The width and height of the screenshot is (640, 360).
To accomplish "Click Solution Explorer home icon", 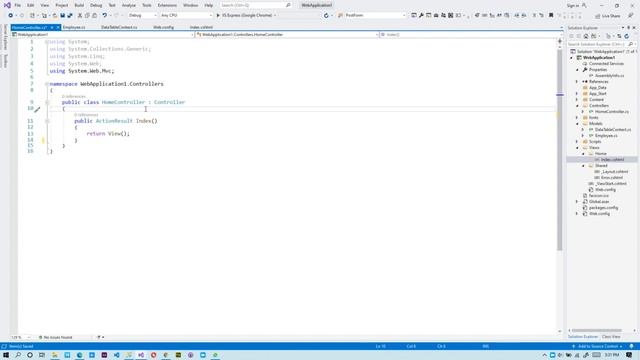I will (586, 36).
